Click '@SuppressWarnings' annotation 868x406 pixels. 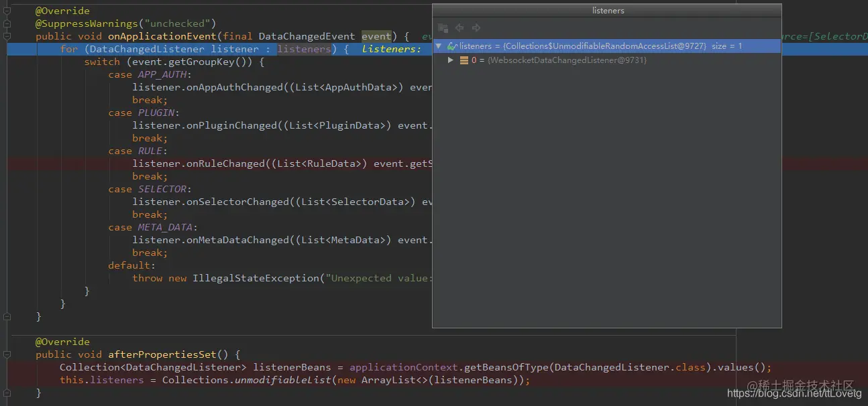click(87, 23)
